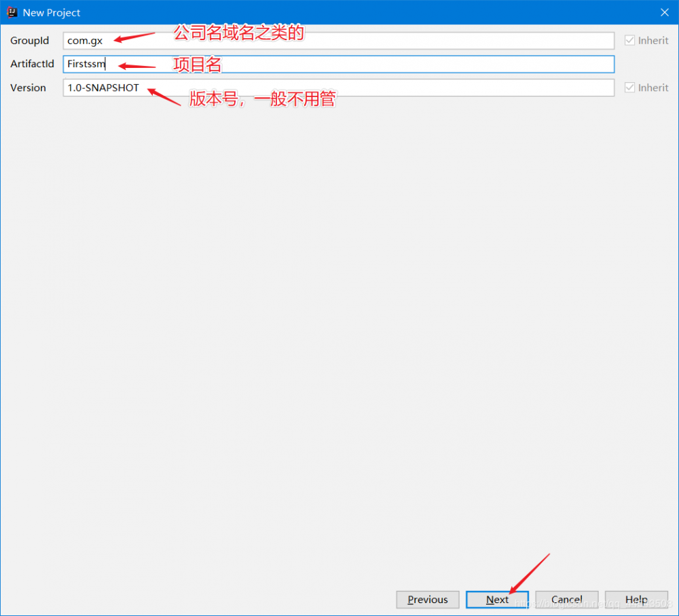This screenshot has height=616, width=679.
Task: Click the GroupId label
Action: (30, 40)
